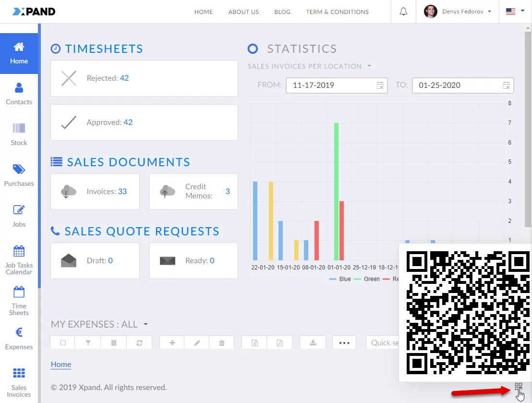
Task: Toggle the select-all checkbox in expenses toolbar
Action: (63, 343)
